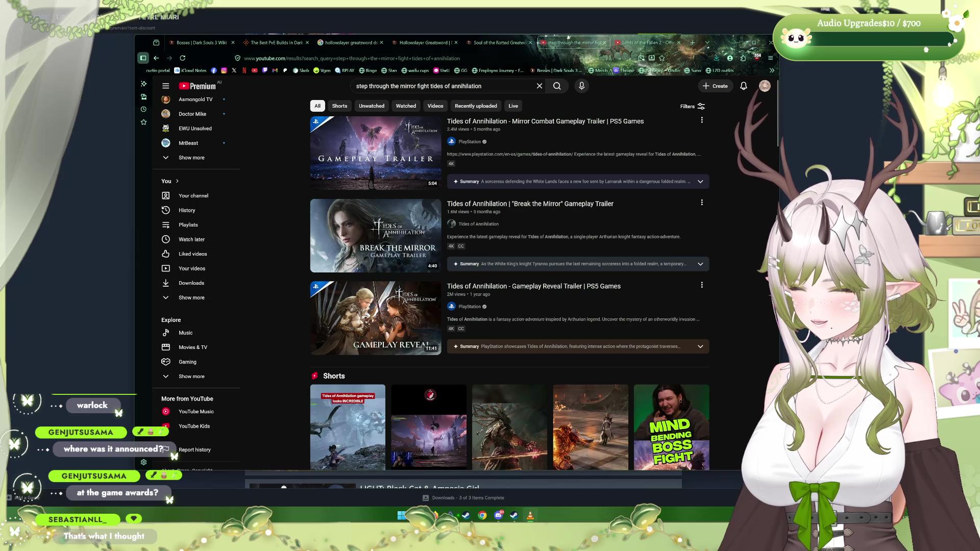Image resolution: width=980 pixels, height=551 pixels.
Task: Open the search Filters panel
Action: point(693,106)
